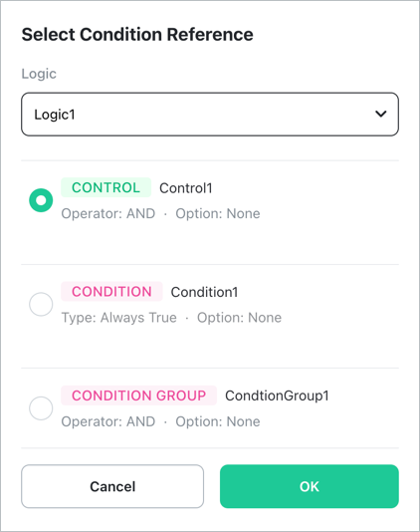Cancel the condition reference dialog
This screenshot has width=420, height=532.
(x=112, y=486)
